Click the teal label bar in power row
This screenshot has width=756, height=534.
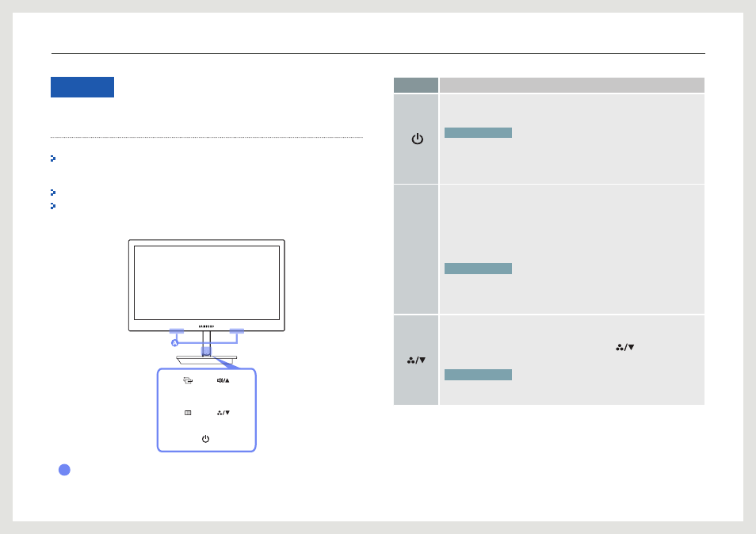[479, 133]
